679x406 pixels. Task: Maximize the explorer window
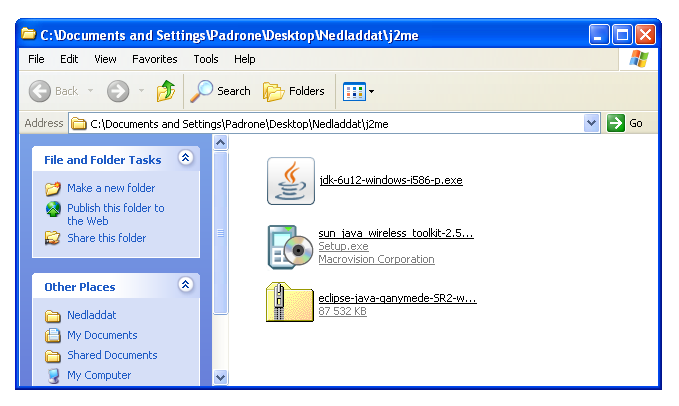coord(622,35)
